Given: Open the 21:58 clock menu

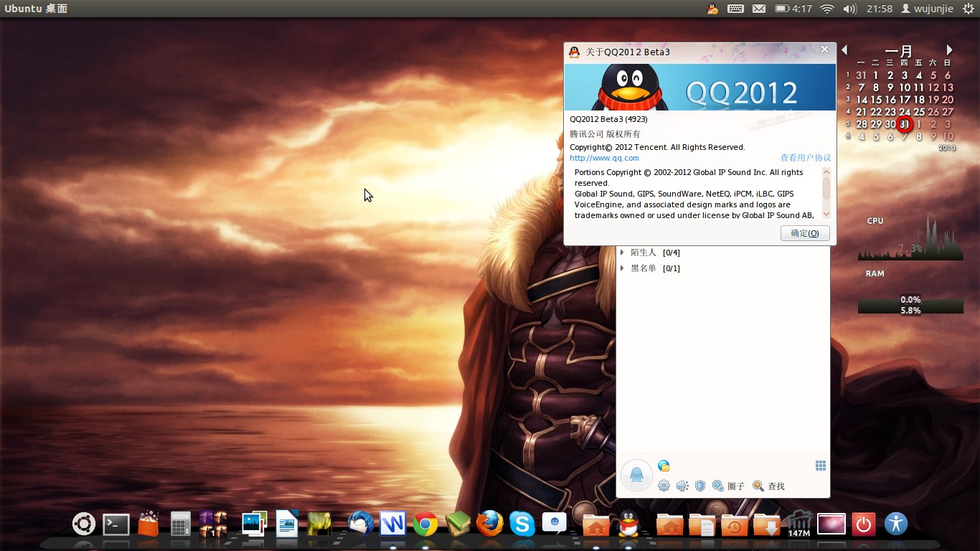Looking at the screenshot, I should click(x=879, y=9).
